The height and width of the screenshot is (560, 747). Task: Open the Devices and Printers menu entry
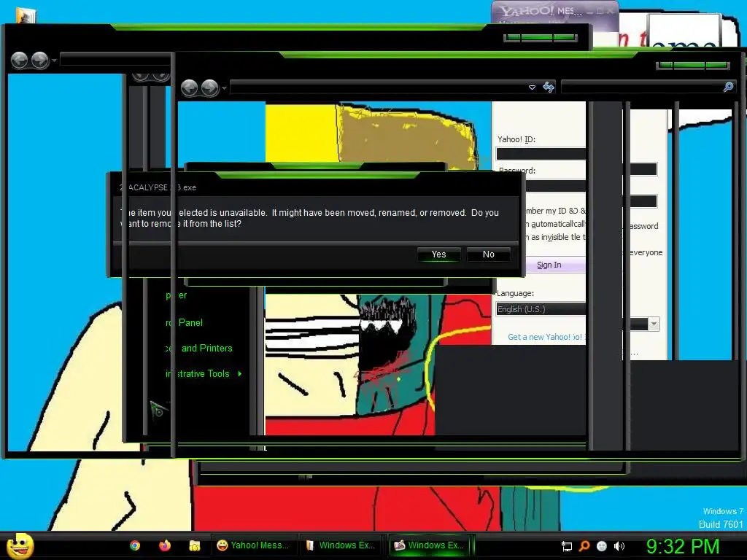(x=199, y=348)
